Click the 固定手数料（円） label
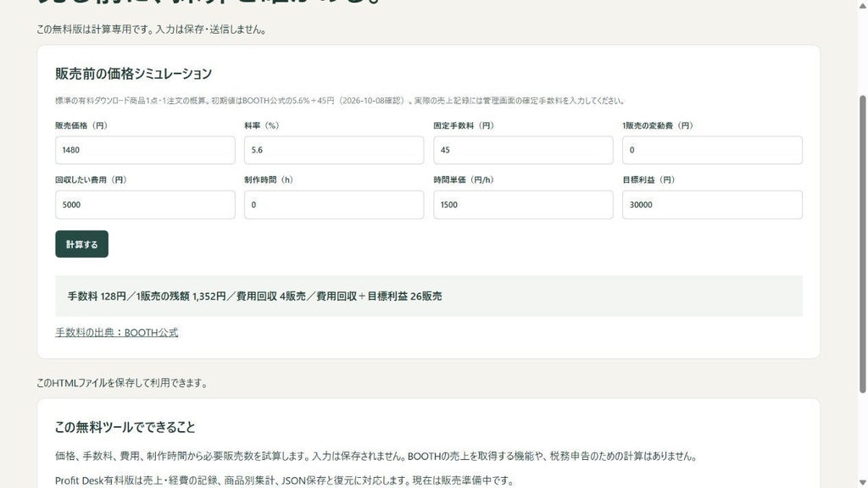This screenshot has height=488, width=868. (464, 125)
